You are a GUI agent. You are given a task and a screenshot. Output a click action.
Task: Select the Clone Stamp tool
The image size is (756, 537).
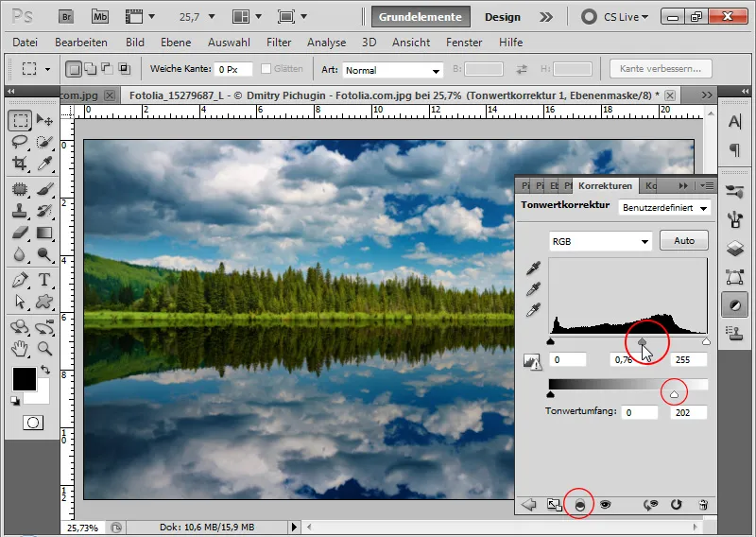(20, 211)
